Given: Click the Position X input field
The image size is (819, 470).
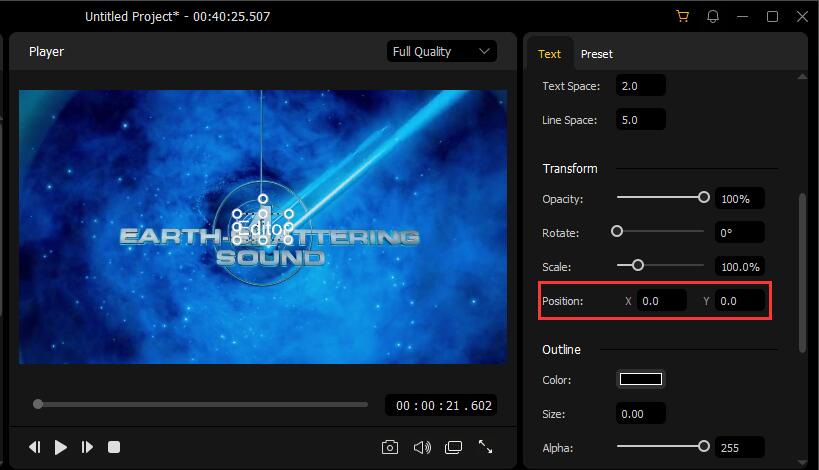Looking at the screenshot, I should tap(662, 301).
